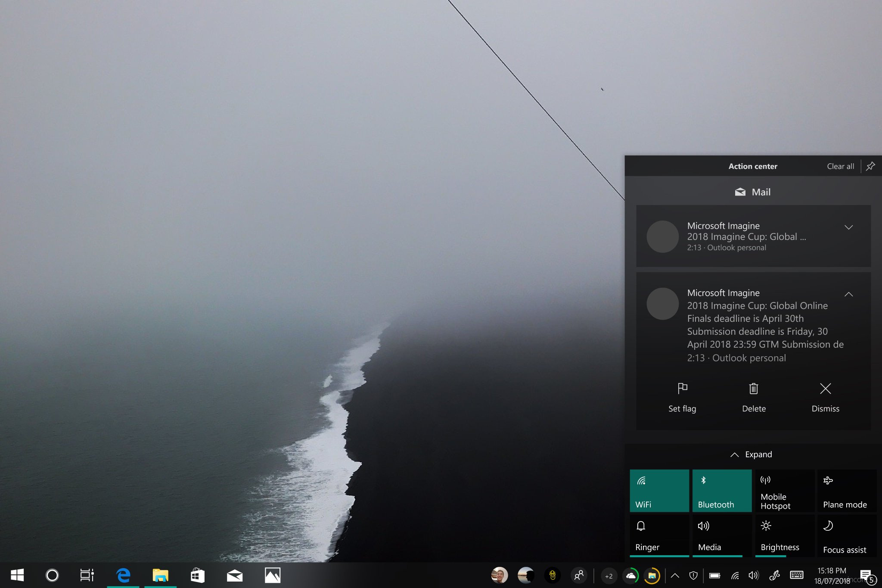The width and height of the screenshot is (882, 588).
Task: Adjust Media volume tile
Action: point(722,536)
